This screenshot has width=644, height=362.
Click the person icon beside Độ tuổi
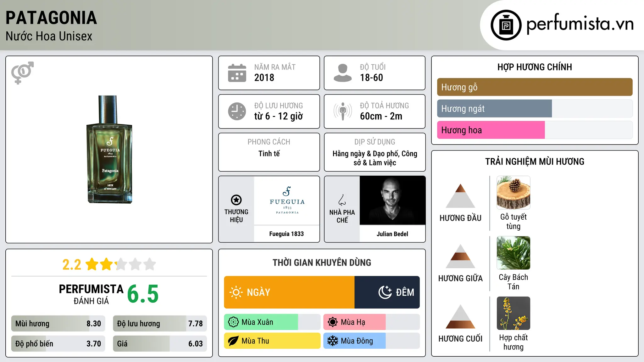[x=343, y=73]
